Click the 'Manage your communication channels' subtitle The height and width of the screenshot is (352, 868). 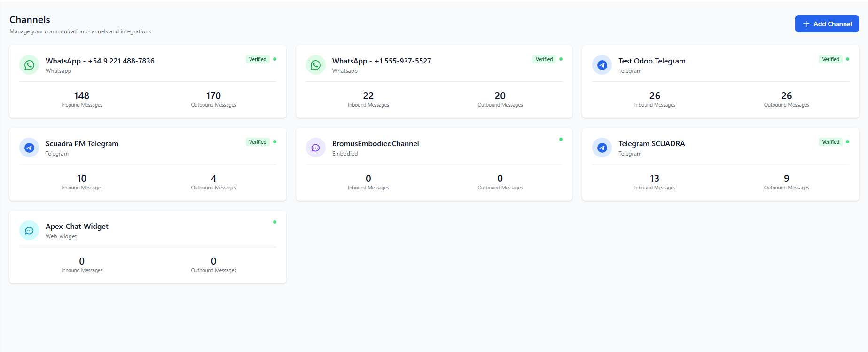tap(80, 31)
